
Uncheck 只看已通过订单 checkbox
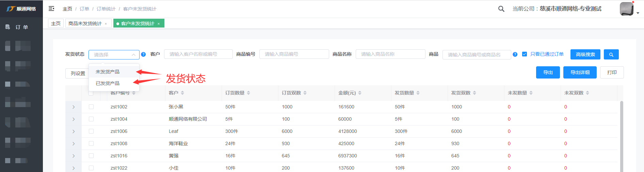tap(525, 54)
